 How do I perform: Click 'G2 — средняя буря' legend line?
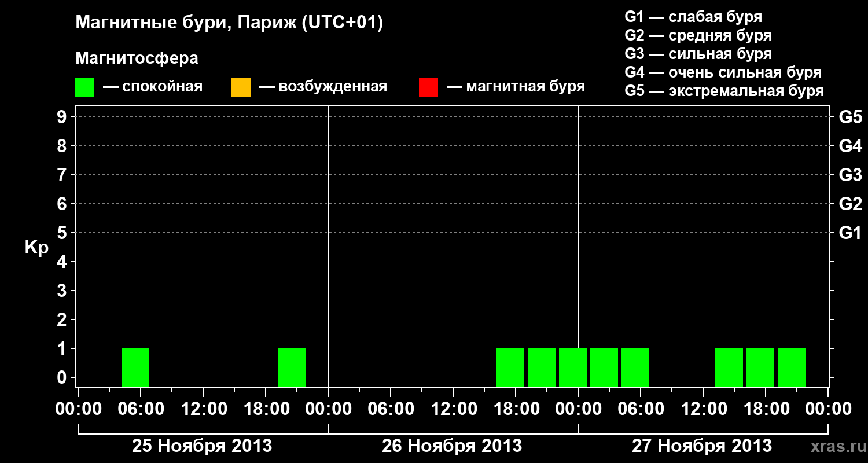(x=698, y=35)
